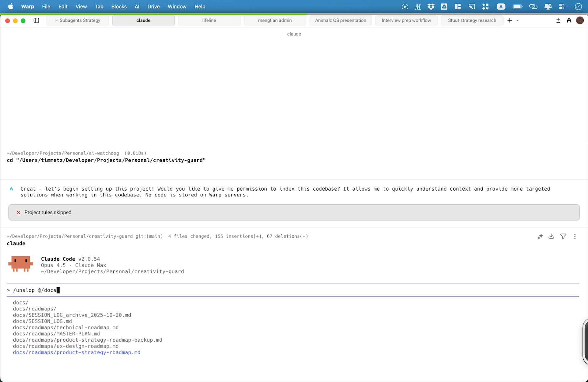Open the Drive menu in menu bar

[153, 6]
